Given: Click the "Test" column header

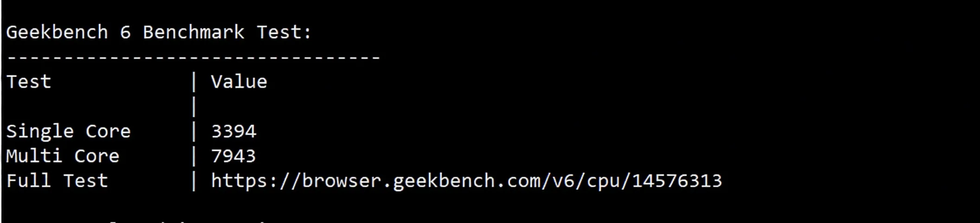Looking at the screenshot, I should click(29, 82).
